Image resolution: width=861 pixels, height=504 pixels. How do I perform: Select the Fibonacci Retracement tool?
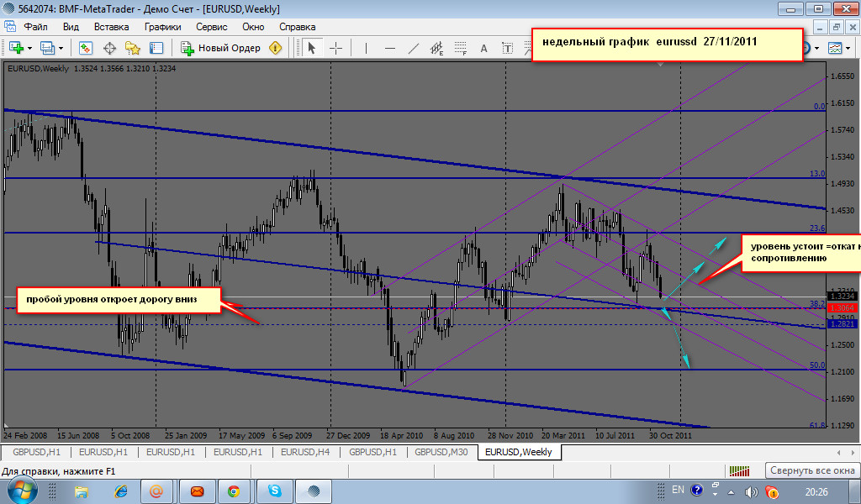click(461, 48)
